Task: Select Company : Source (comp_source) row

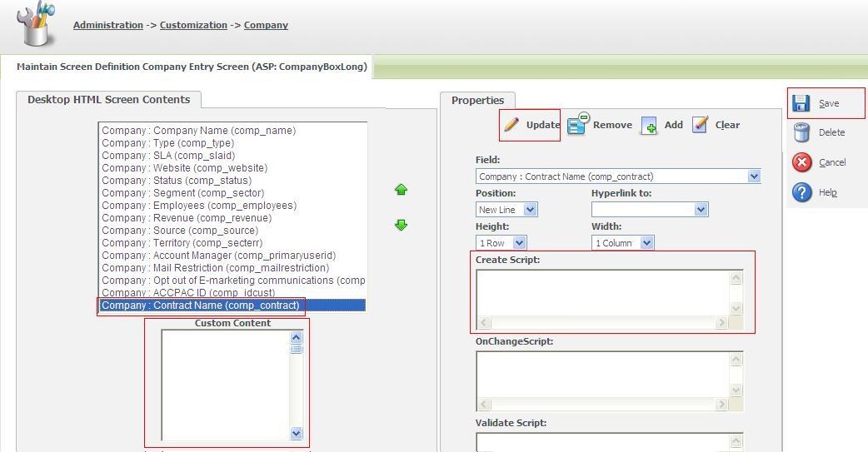Action: (232, 230)
